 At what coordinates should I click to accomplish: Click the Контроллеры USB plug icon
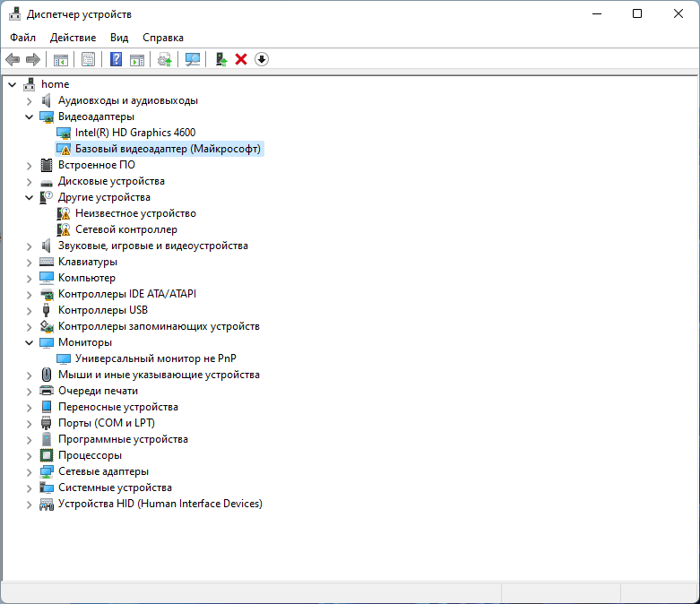[x=46, y=310]
